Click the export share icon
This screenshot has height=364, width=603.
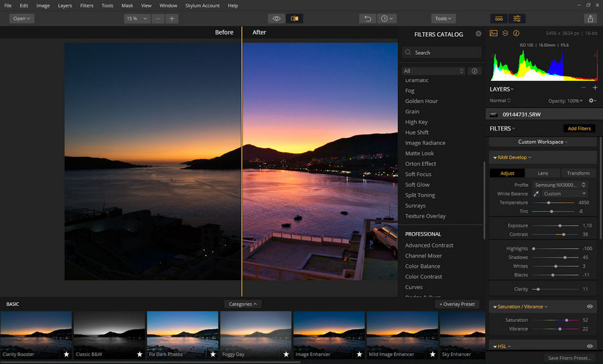[590, 19]
